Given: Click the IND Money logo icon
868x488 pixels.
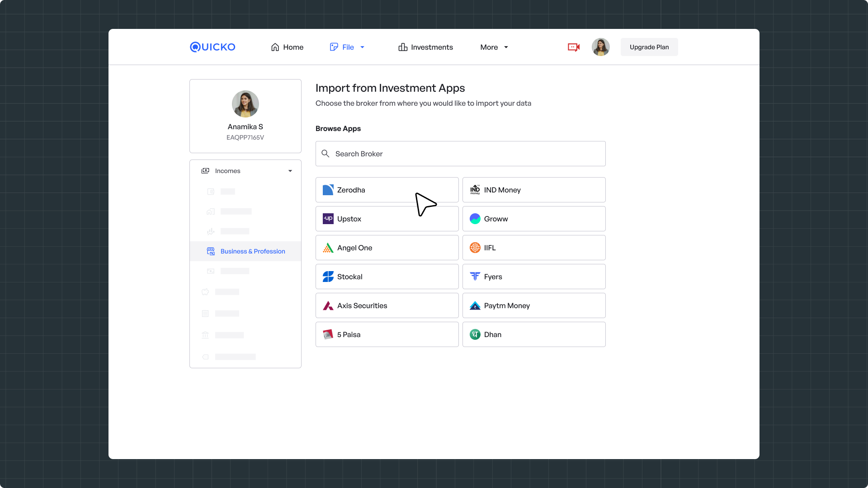Looking at the screenshot, I should 475,190.
